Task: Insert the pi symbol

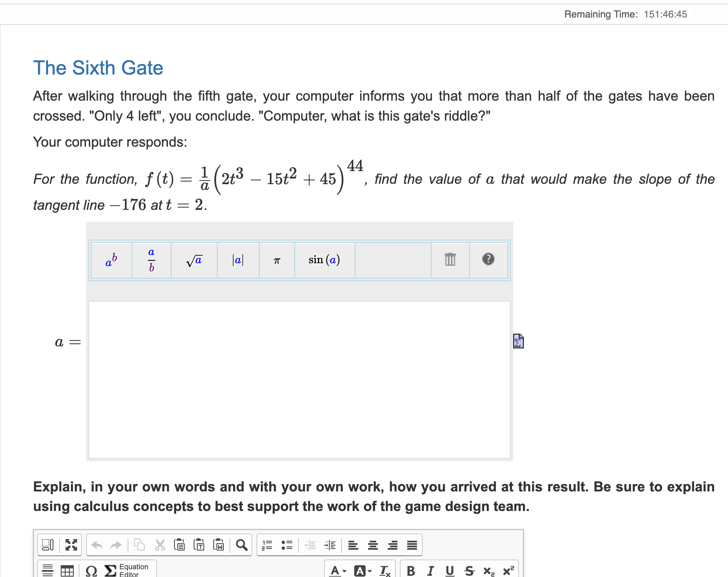Action: [x=276, y=260]
